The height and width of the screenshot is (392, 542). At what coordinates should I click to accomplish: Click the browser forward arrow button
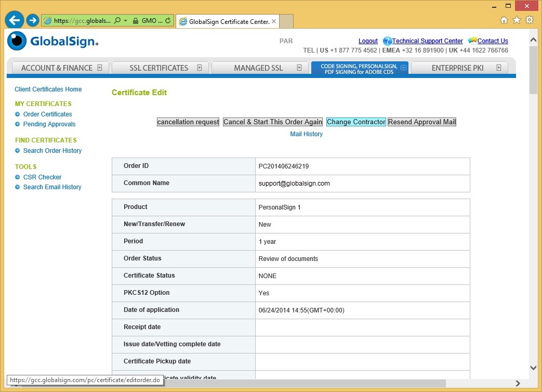[33, 20]
